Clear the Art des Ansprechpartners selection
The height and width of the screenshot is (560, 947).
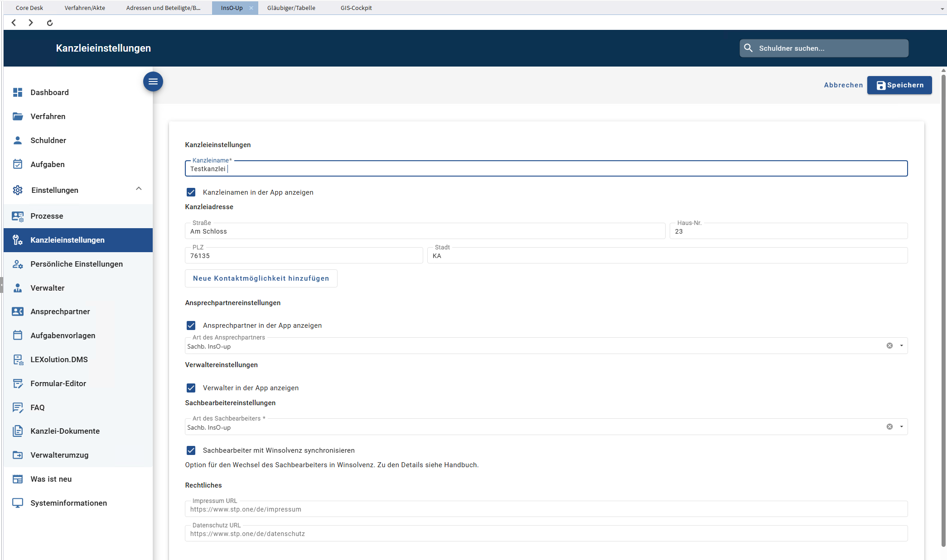[889, 345]
